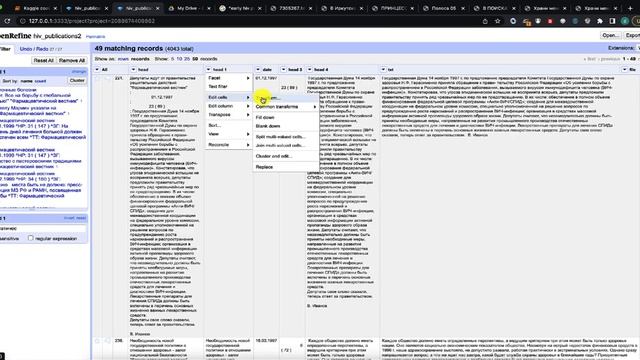This screenshot has width=640, height=360.
Task: Open the date column dropdown arrow
Action: pyautogui.click(x=258, y=70)
